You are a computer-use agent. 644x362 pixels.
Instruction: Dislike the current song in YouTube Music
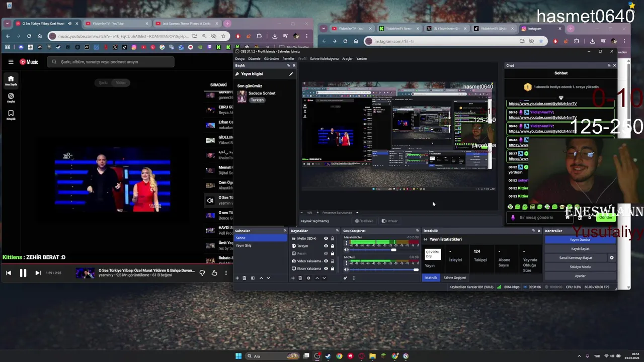point(202,273)
